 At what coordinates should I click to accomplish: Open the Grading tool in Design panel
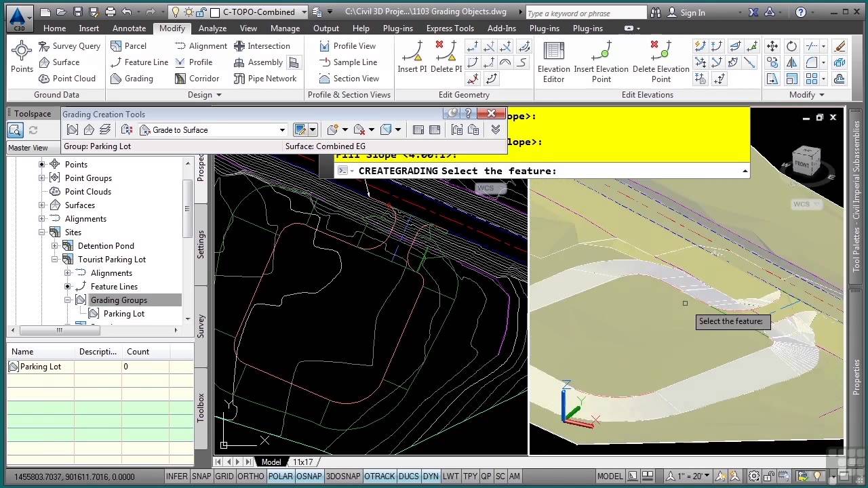tap(132, 79)
